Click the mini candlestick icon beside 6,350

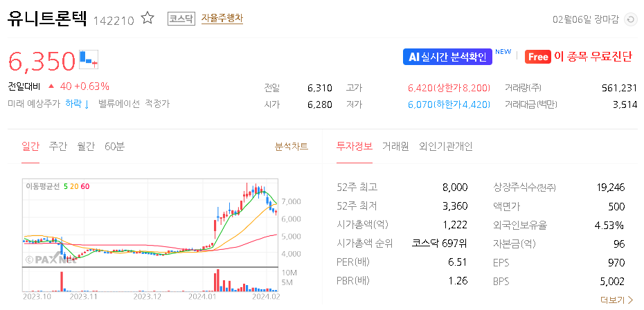tap(89, 60)
